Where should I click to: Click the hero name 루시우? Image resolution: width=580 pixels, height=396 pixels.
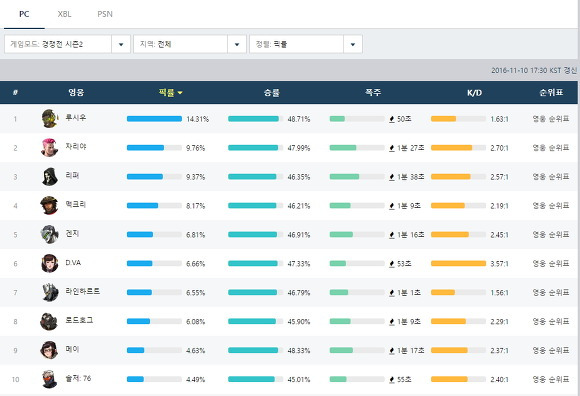(x=76, y=118)
